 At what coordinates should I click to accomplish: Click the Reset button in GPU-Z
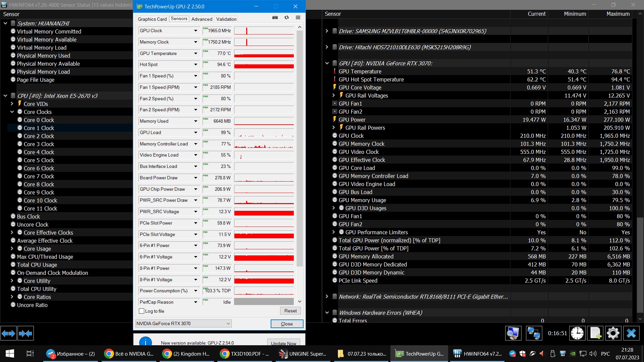290,311
